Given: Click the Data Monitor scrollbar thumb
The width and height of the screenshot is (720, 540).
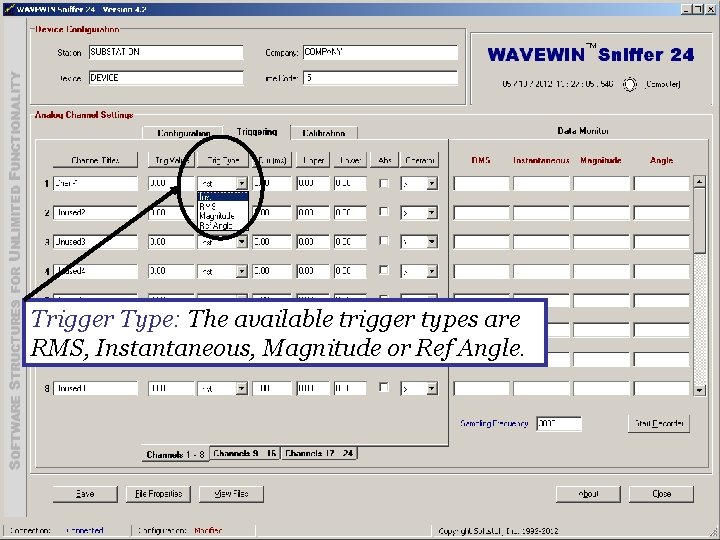Looking at the screenshot, I should [699, 219].
